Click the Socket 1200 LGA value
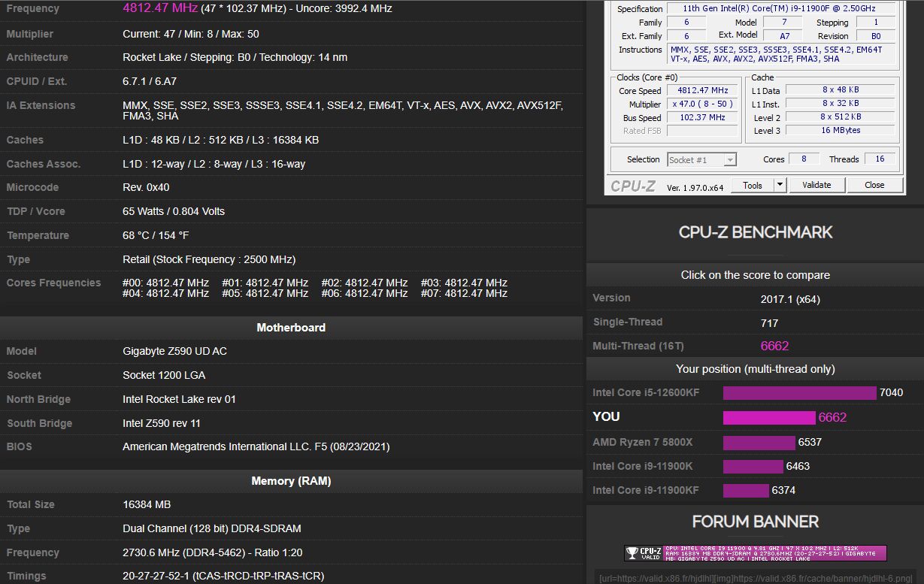924x584 pixels. coord(164,375)
